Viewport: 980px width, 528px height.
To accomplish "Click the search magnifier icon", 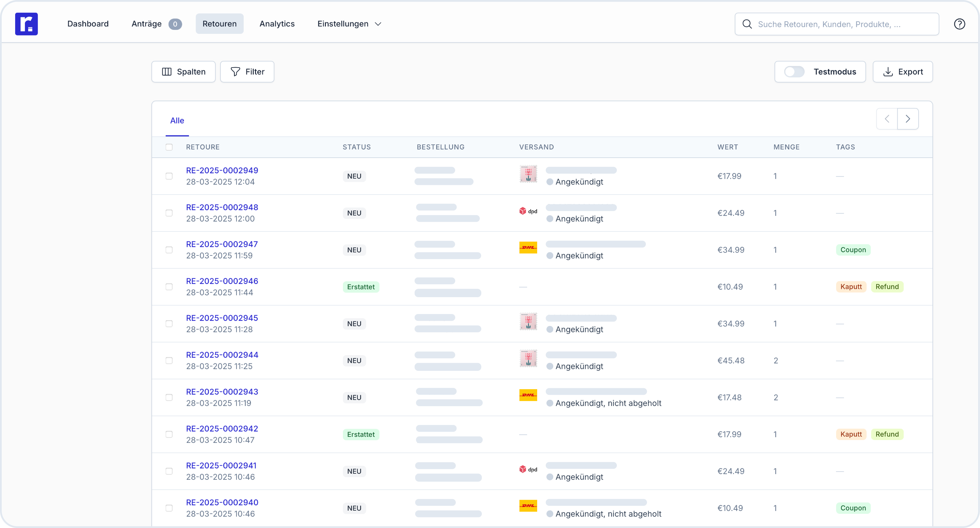I will tap(747, 24).
